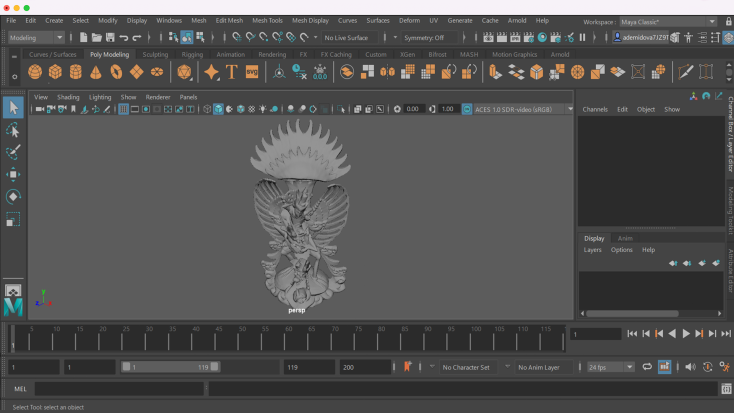Create a polygon cone from shelf
This screenshot has height=413, width=734.
click(96, 72)
